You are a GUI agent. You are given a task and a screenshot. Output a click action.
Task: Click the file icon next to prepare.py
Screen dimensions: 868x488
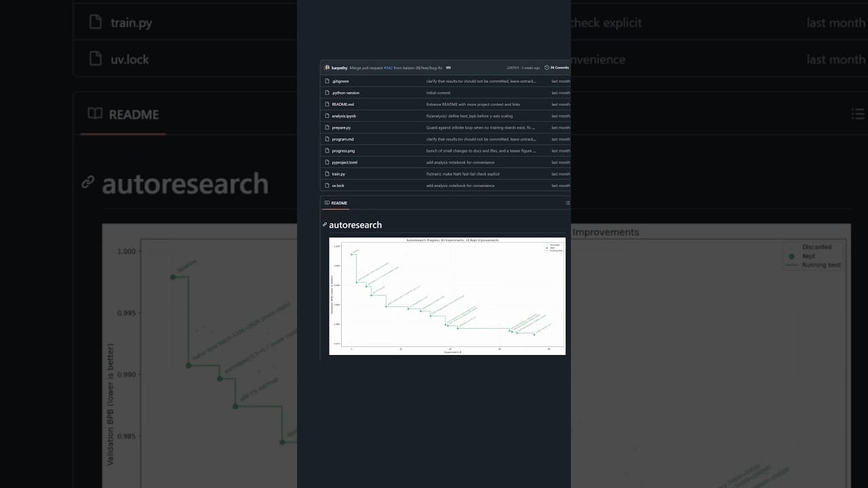(327, 127)
